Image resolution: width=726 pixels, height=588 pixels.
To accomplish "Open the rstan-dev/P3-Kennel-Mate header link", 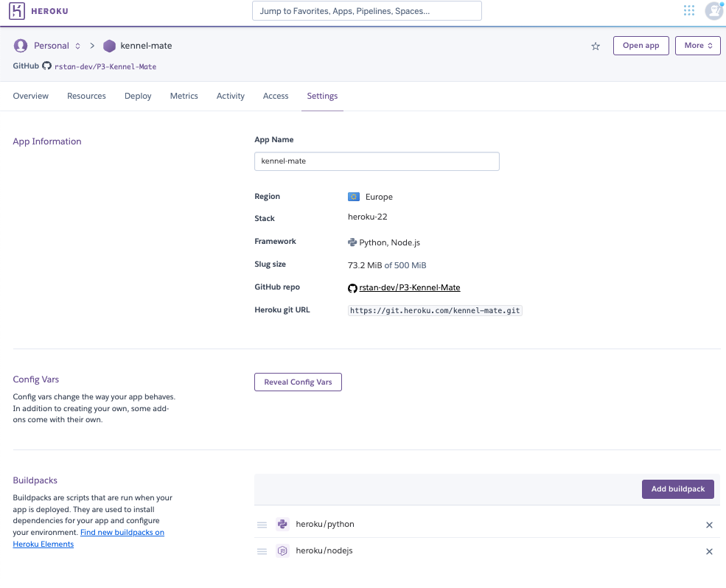I will pos(105,66).
